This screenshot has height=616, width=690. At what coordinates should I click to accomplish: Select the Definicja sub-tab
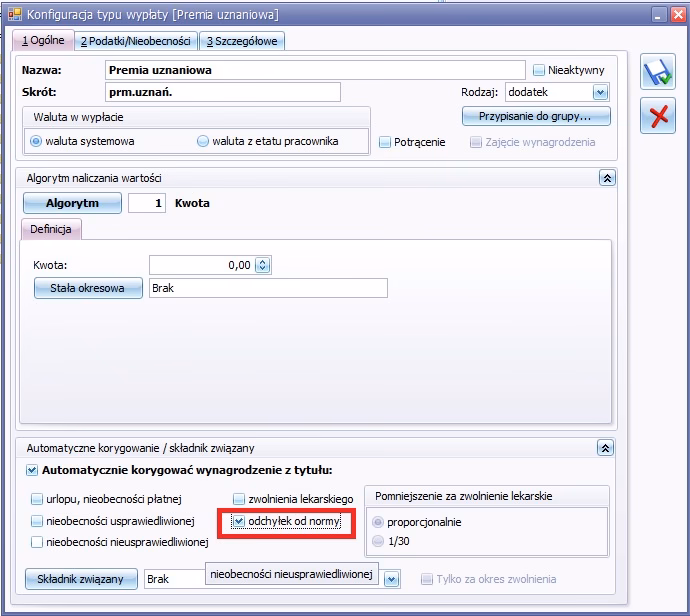pyautogui.click(x=50, y=229)
